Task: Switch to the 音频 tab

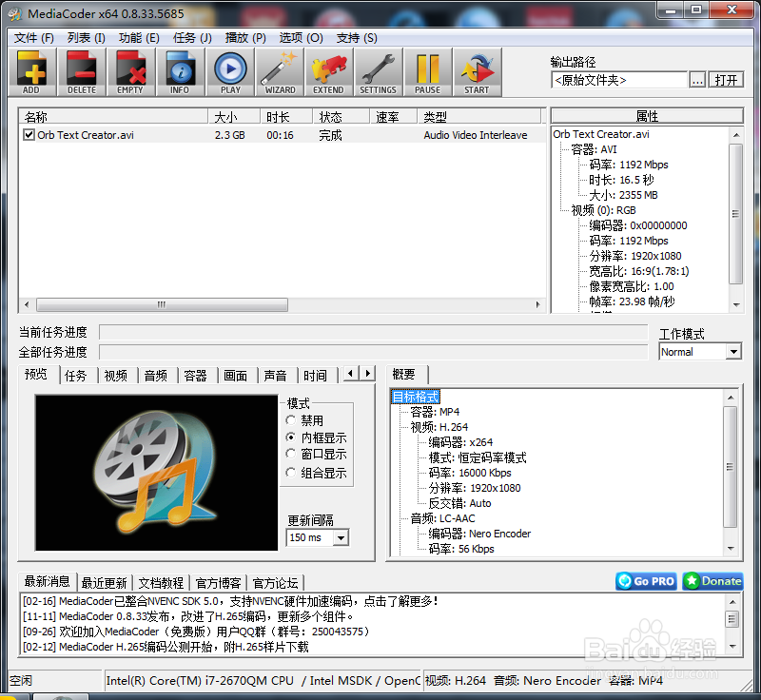Action: tap(156, 375)
